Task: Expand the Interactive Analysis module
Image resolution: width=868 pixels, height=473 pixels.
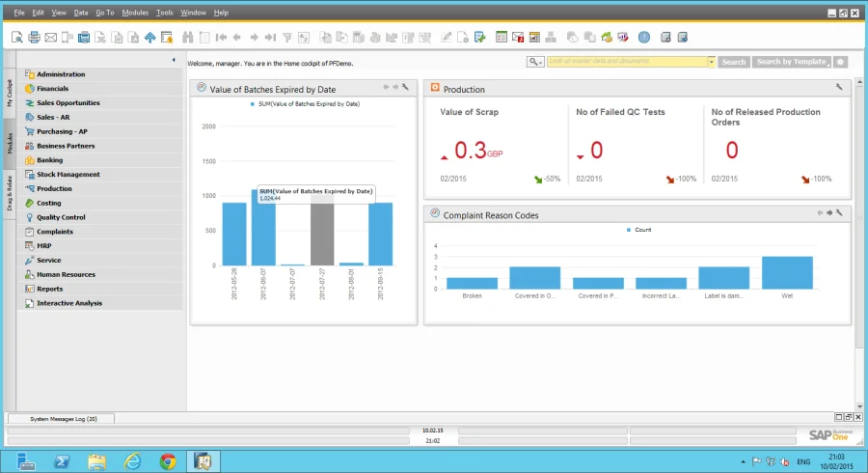Action: 100,303
